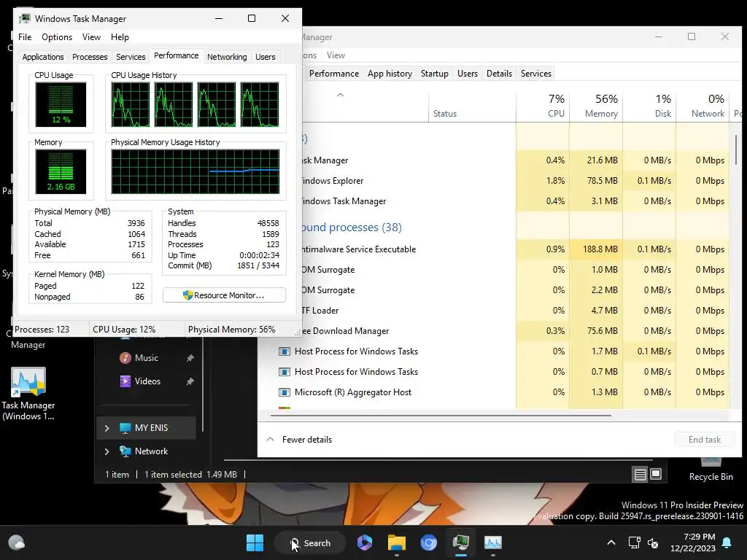Click Microsoft (R) Aggregator Host process icon
This screenshot has height=560, width=747.
coord(284,392)
